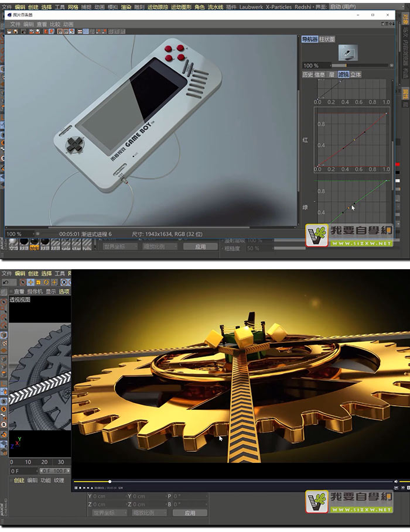Switch to the 历史 tab
Viewport: 410px width, 532px height.
[307, 74]
